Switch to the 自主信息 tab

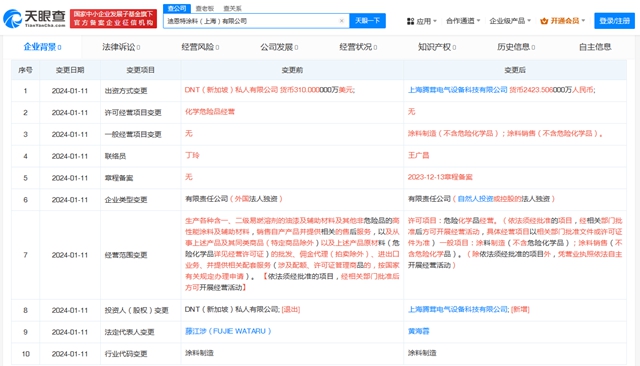click(595, 47)
